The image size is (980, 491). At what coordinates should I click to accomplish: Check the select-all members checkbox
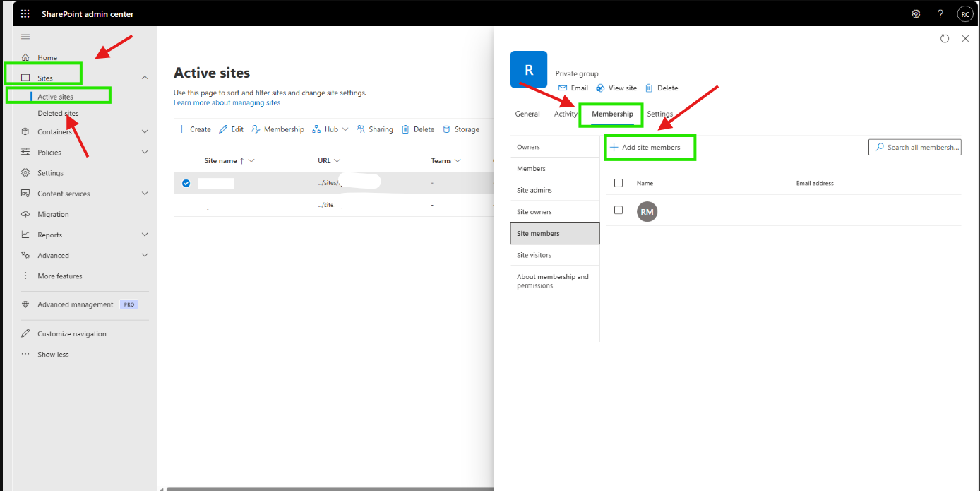tap(619, 182)
